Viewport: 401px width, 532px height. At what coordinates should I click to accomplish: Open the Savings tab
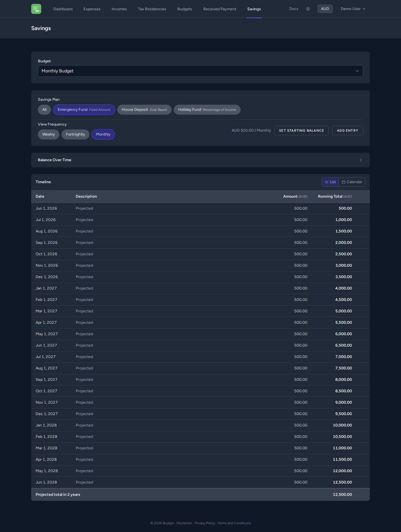pos(254,9)
